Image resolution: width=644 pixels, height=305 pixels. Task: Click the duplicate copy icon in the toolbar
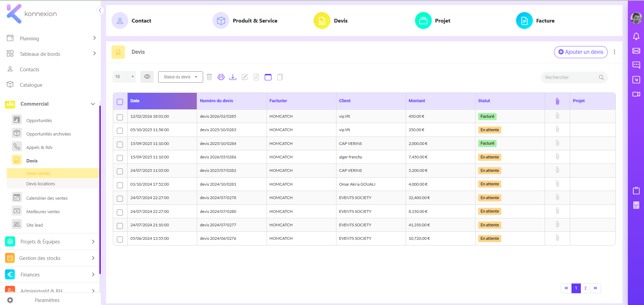280,77
